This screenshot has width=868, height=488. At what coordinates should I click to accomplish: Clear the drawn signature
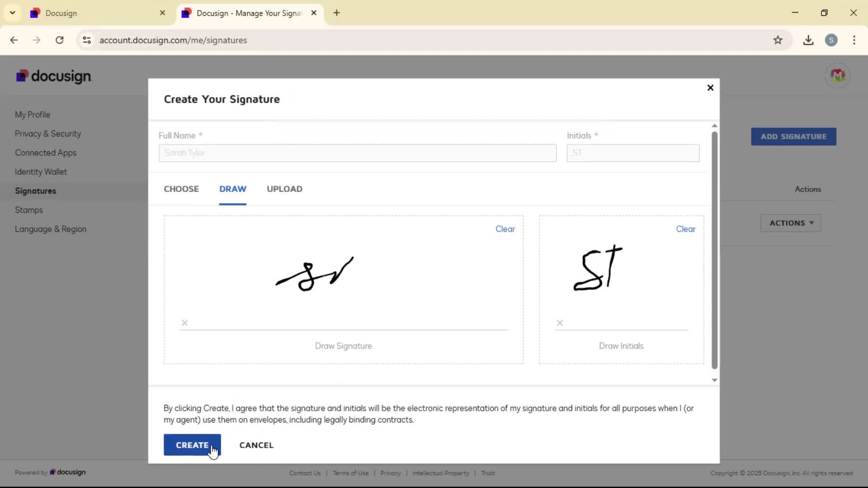pyautogui.click(x=505, y=229)
